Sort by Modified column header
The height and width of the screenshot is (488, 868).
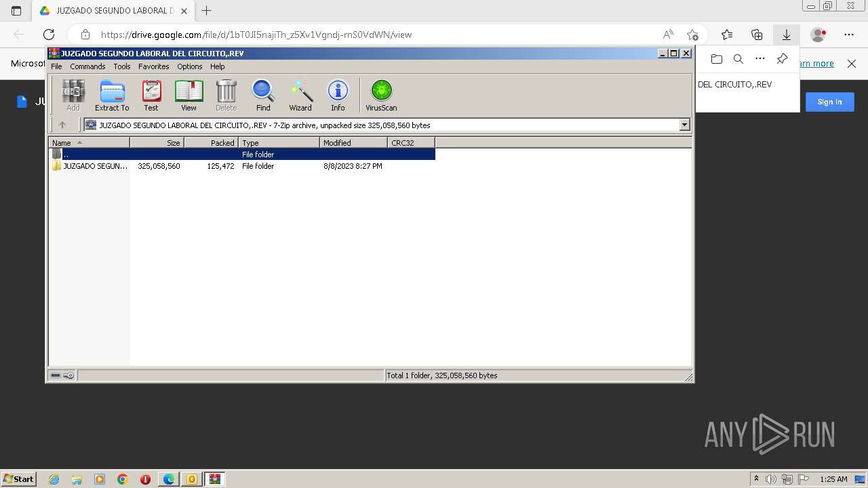pyautogui.click(x=353, y=142)
